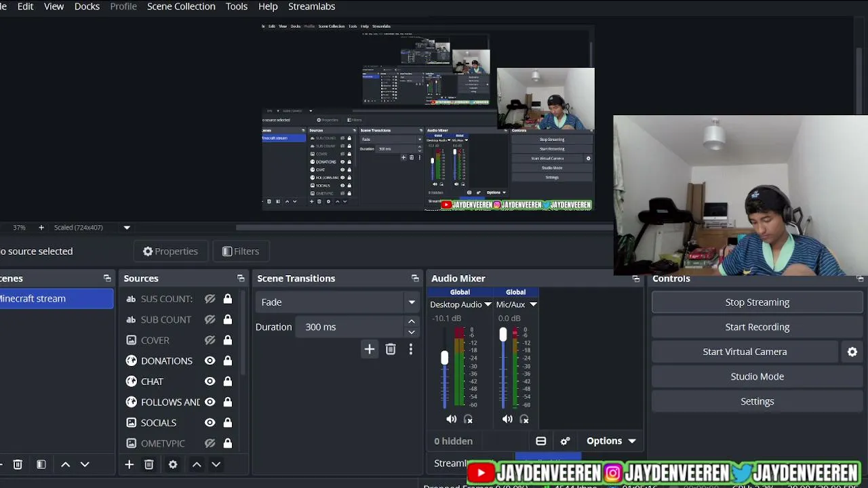Expand Mic/Aux device dropdown
This screenshot has height=488, width=868.
point(533,305)
